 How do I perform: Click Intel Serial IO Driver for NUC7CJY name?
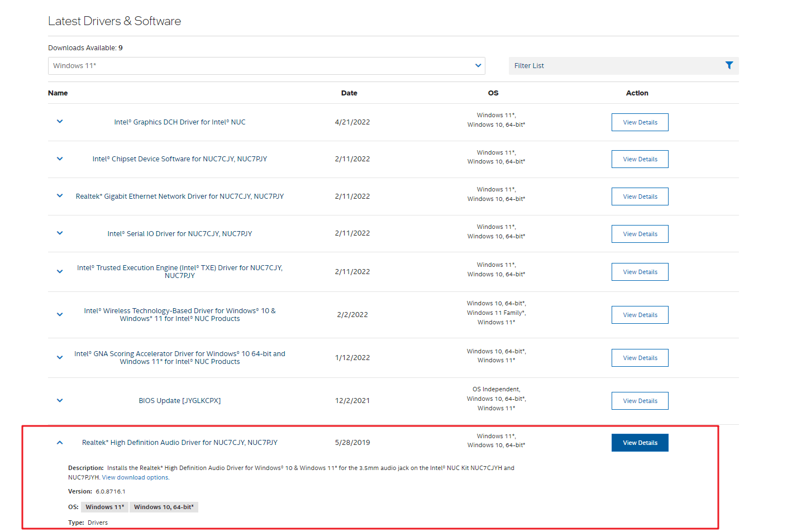click(180, 234)
